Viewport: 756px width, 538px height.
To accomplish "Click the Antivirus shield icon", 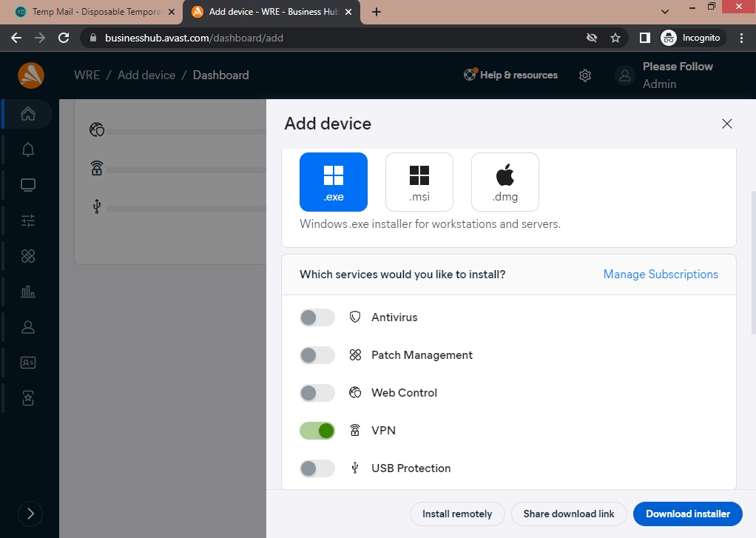I will 355,317.
